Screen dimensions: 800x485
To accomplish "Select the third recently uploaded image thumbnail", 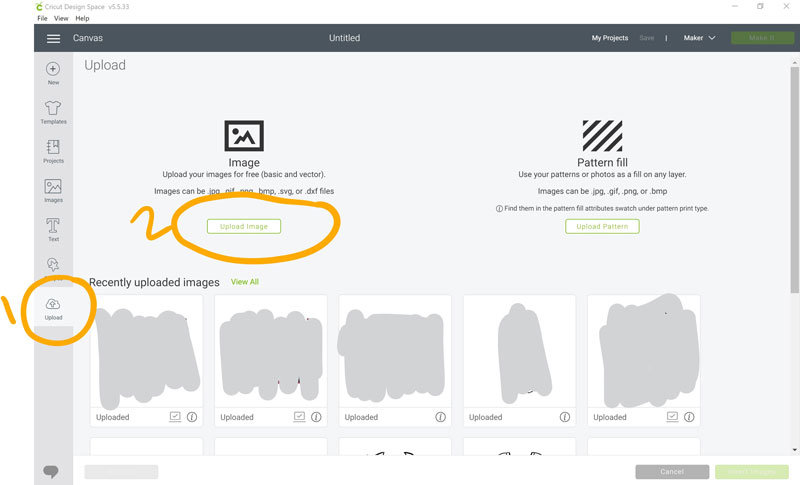I will point(395,351).
